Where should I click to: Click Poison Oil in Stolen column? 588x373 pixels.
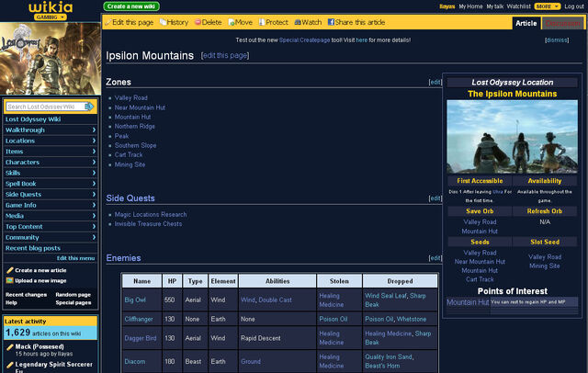pyautogui.click(x=334, y=319)
